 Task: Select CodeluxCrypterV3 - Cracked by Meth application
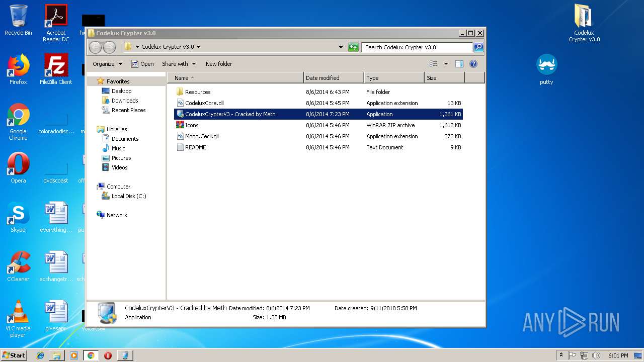pos(318,114)
